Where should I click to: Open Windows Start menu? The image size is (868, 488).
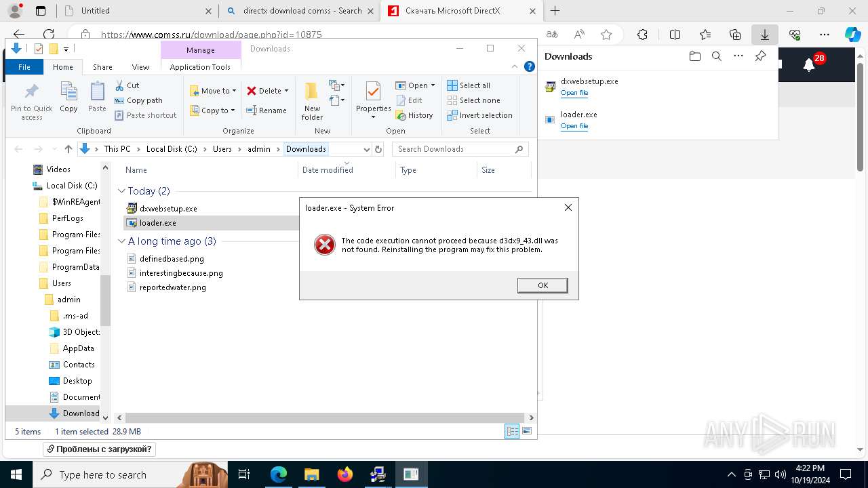(16, 474)
